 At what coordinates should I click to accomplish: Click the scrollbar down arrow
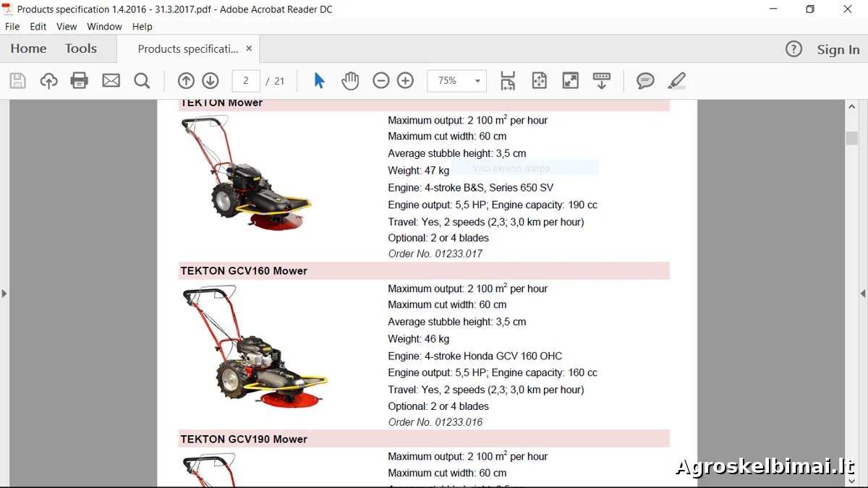point(851,480)
